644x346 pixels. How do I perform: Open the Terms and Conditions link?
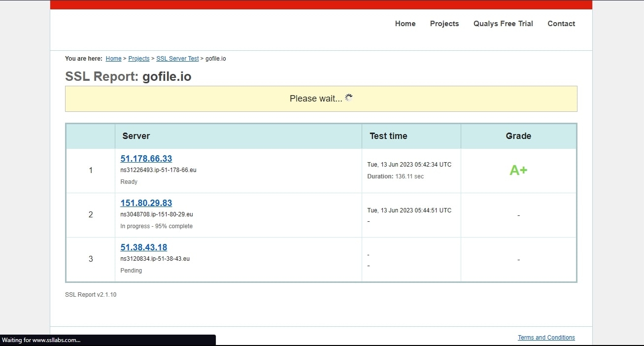pyautogui.click(x=546, y=338)
